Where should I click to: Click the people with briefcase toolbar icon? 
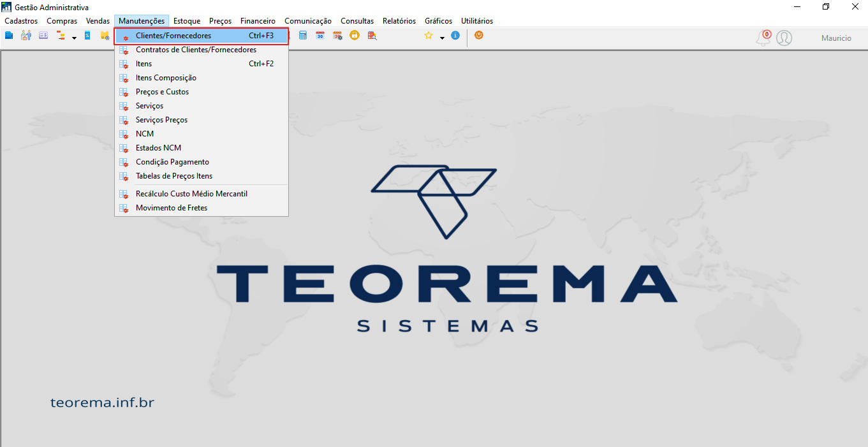tap(26, 36)
